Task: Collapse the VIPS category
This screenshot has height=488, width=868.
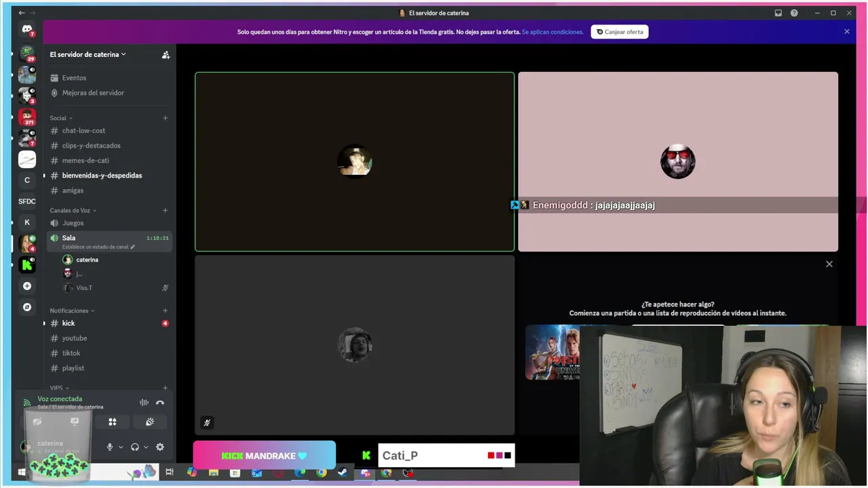Action: click(60, 388)
